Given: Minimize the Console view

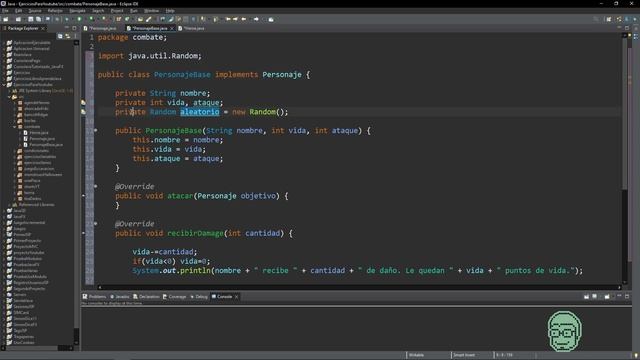Looking at the screenshot, I should click(x=620, y=297).
